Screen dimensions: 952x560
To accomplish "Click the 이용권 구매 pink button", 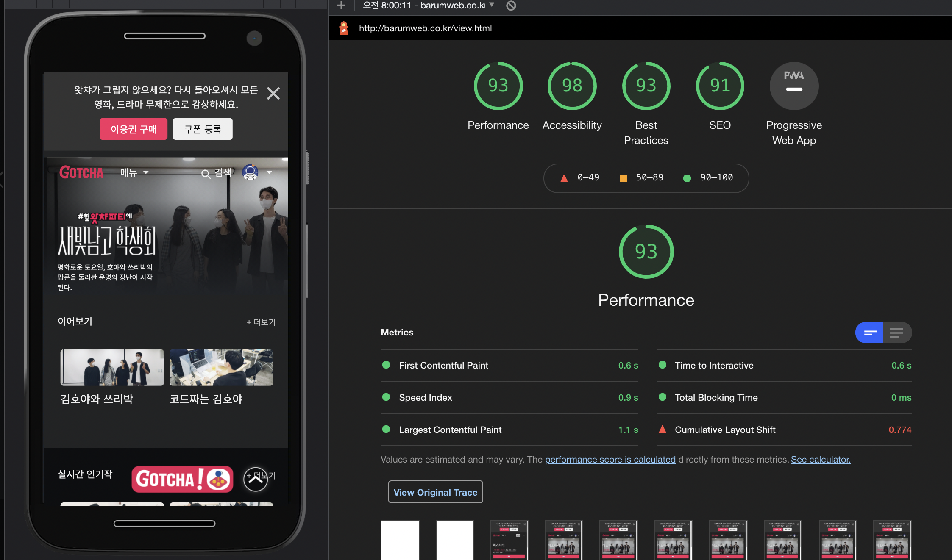I will 134,129.
